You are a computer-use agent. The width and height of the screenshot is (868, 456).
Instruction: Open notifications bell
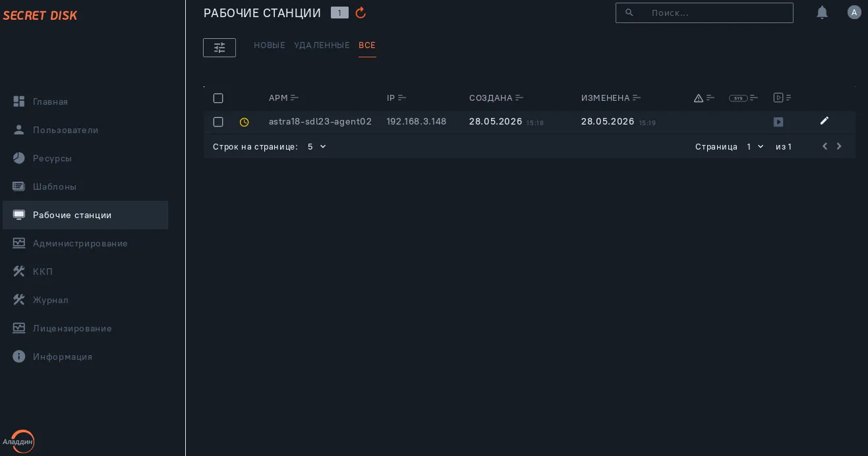pyautogui.click(x=822, y=13)
